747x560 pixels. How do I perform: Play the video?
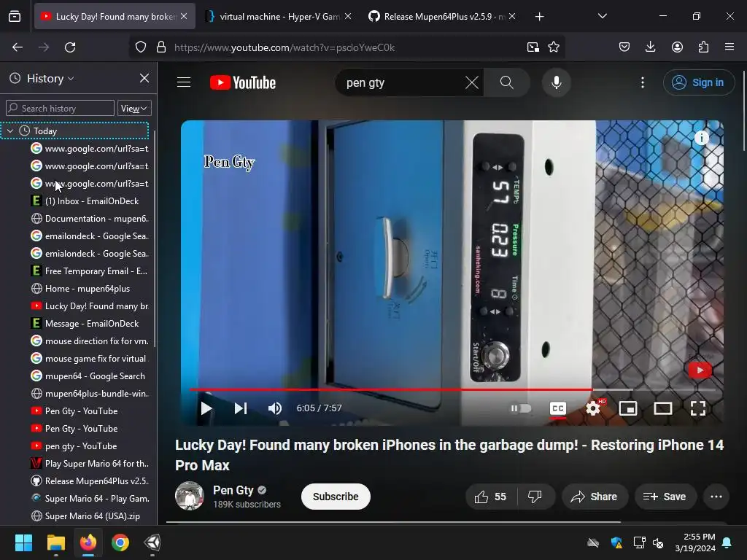(x=206, y=408)
